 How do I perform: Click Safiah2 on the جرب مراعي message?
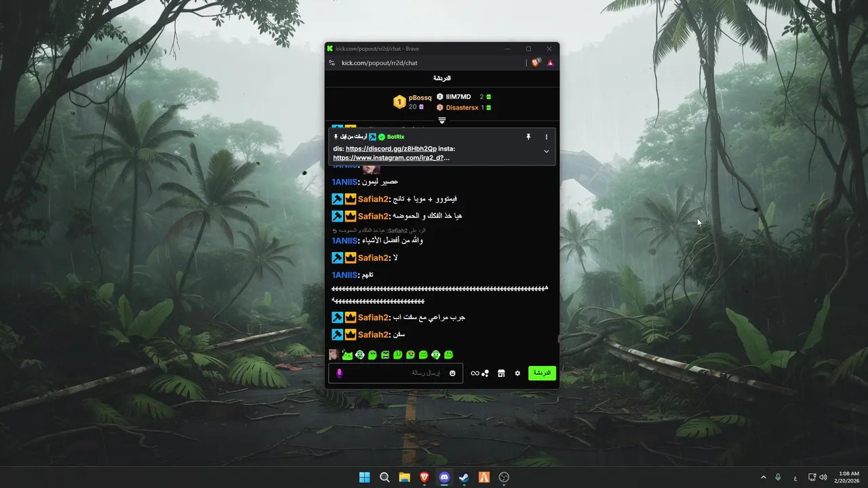(374, 318)
